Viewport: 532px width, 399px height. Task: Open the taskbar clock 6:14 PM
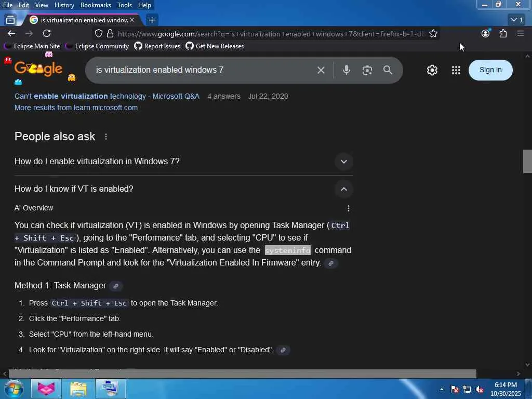click(x=506, y=389)
